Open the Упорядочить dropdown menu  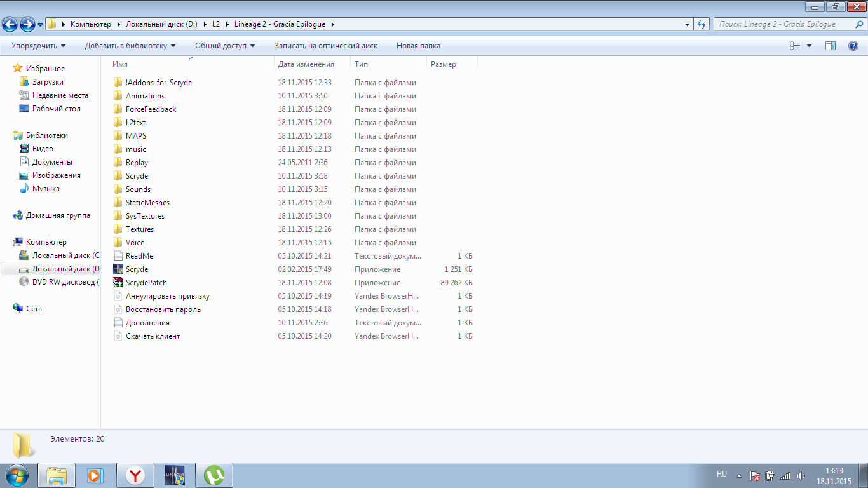tap(38, 46)
